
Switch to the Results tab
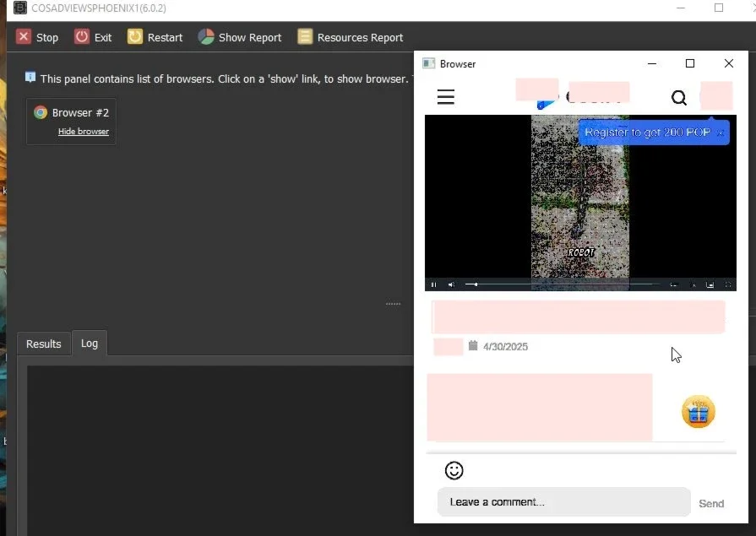point(43,344)
